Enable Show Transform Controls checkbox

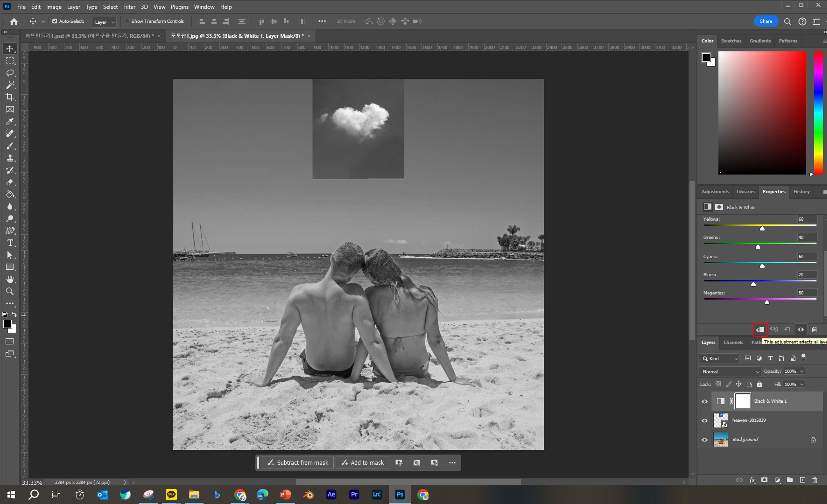pyautogui.click(x=127, y=21)
